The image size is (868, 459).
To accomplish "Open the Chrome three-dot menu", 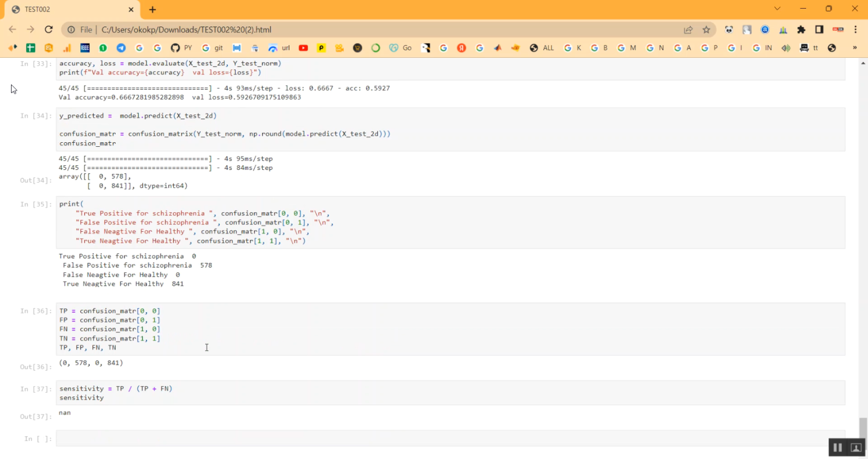I will (855, 29).
